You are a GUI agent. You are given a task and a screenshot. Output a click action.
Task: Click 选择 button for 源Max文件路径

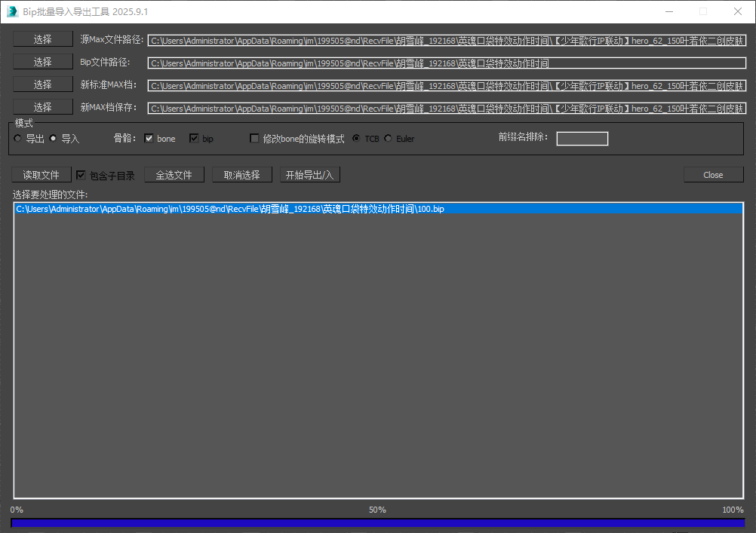[x=42, y=39]
